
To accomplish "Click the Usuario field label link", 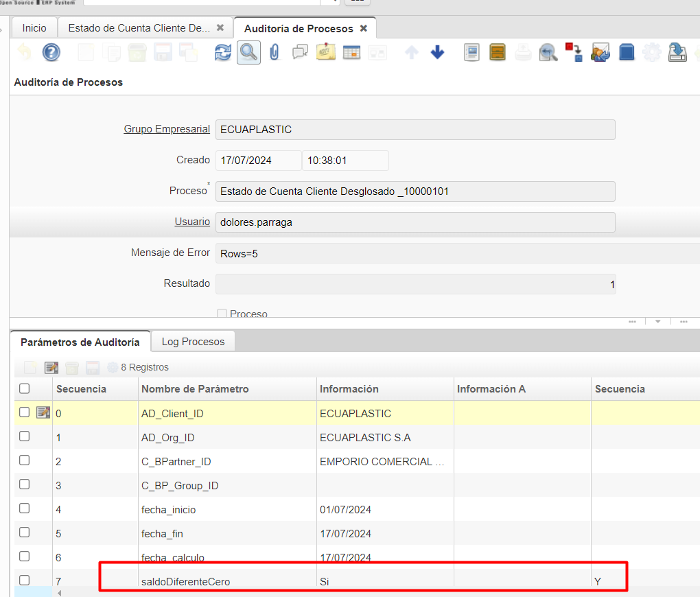I will (x=192, y=222).
